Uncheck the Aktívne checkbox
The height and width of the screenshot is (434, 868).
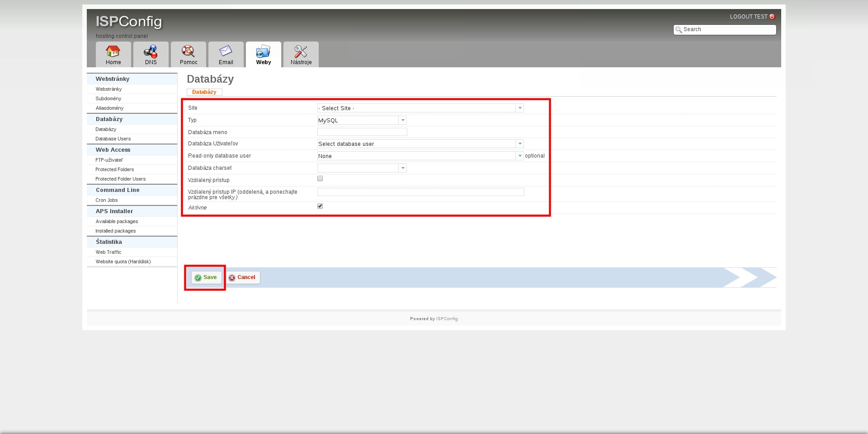(320, 206)
